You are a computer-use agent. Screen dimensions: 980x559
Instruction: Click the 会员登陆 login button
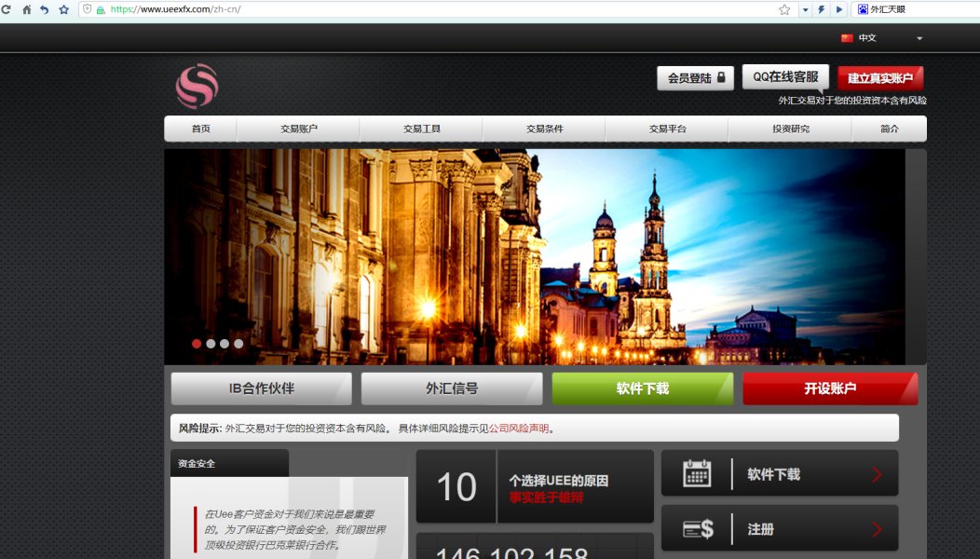pos(696,78)
